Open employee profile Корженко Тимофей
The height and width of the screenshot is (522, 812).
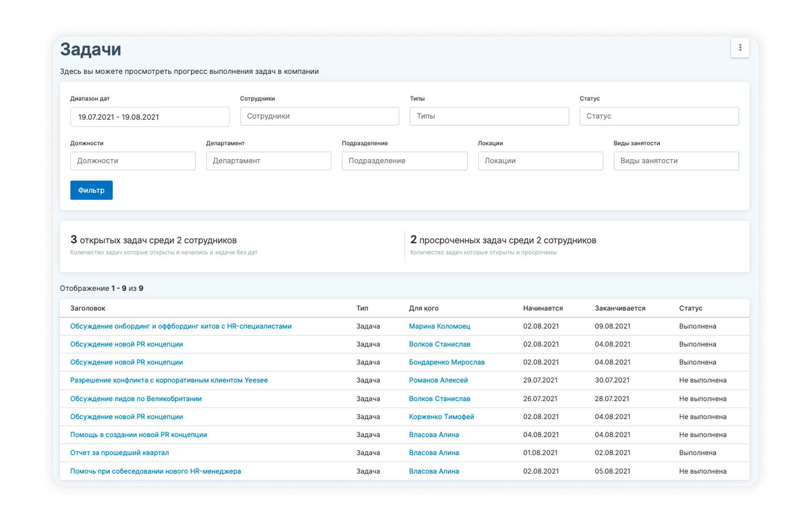coord(441,417)
